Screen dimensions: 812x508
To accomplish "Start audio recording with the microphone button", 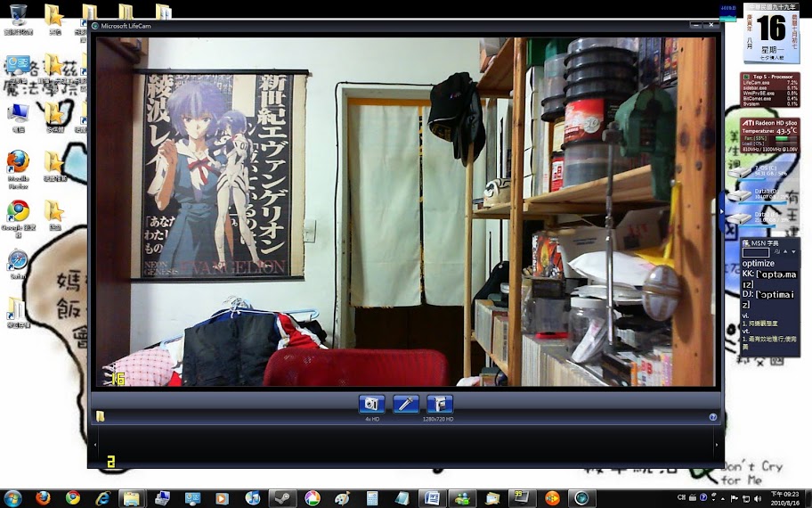I will pyautogui.click(x=405, y=404).
